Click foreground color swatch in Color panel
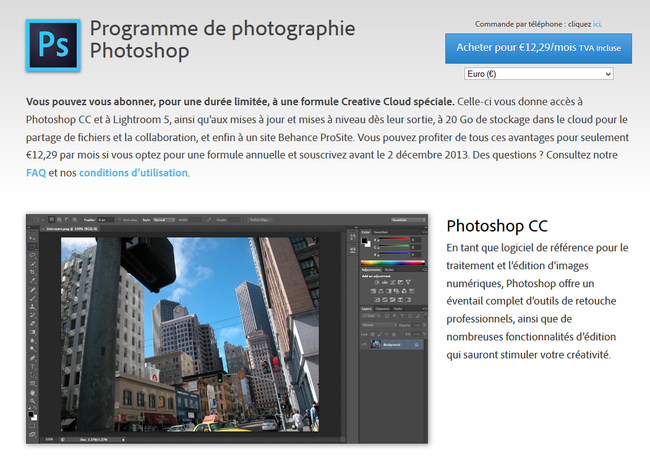The width and height of the screenshot is (650, 458). tap(364, 240)
